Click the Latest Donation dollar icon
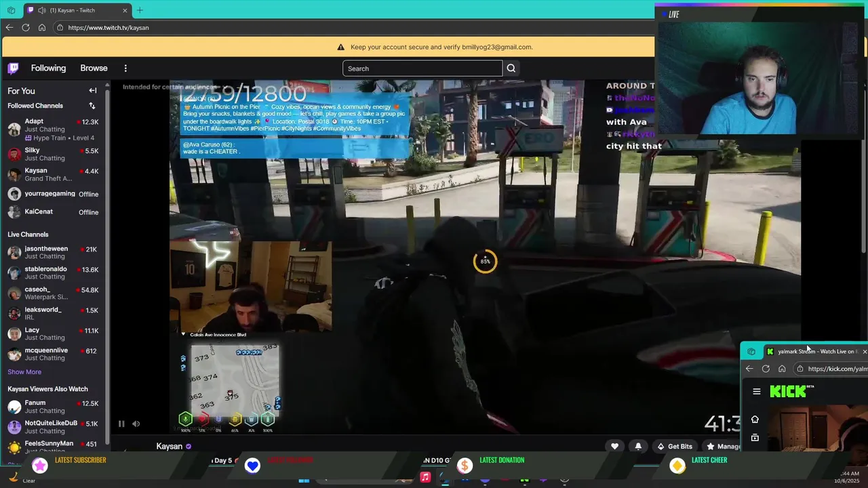 click(465, 465)
